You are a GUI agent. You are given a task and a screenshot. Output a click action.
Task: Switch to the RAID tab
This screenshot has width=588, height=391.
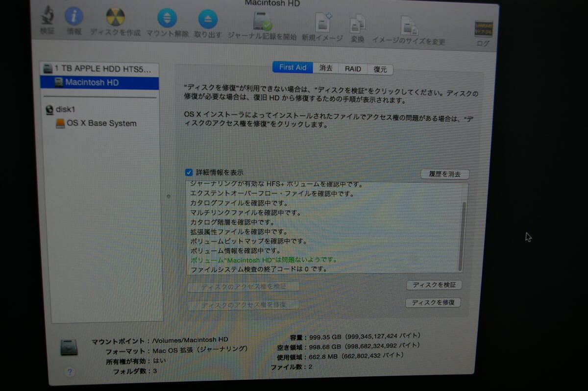pyautogui.click(x=353, y=69)
